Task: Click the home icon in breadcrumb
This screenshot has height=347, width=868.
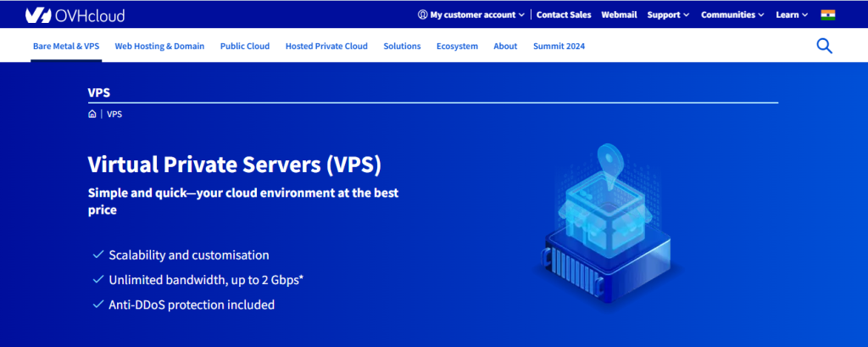Action: 92,114
